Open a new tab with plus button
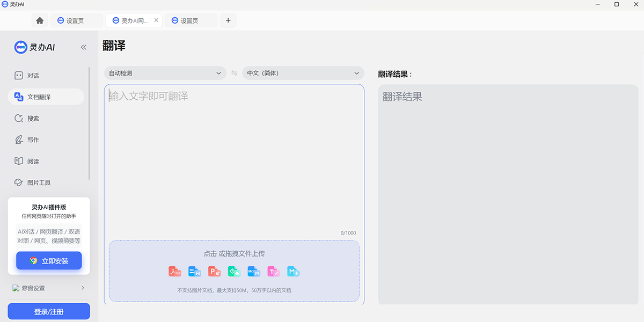 [x=228, y=20]
